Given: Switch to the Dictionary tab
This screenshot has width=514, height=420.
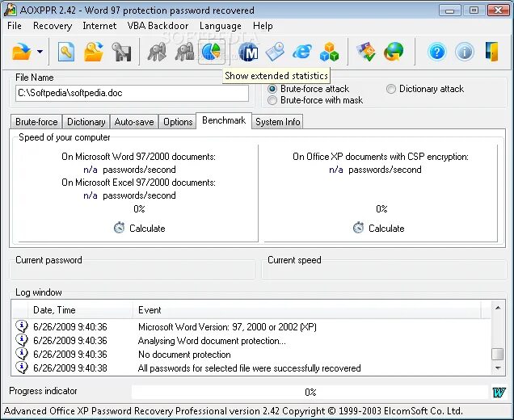Looking at the screenshot, I should [86, 121].
